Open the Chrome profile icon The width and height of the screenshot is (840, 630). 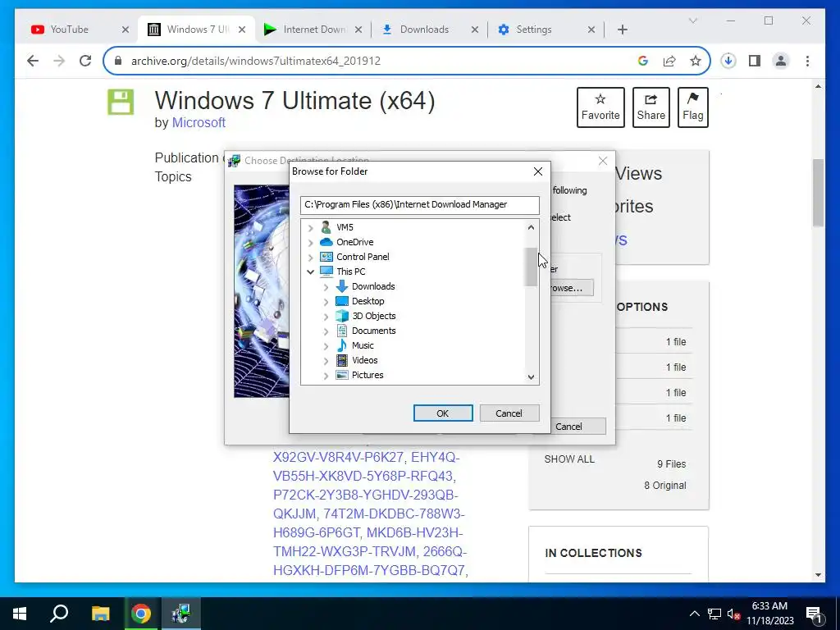(x=781, y=61)
